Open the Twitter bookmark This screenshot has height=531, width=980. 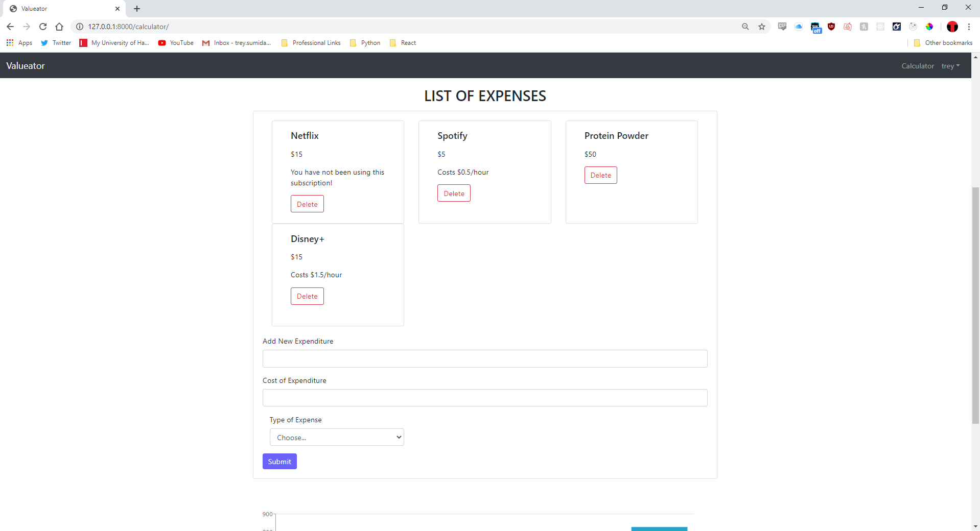[56, 43]
